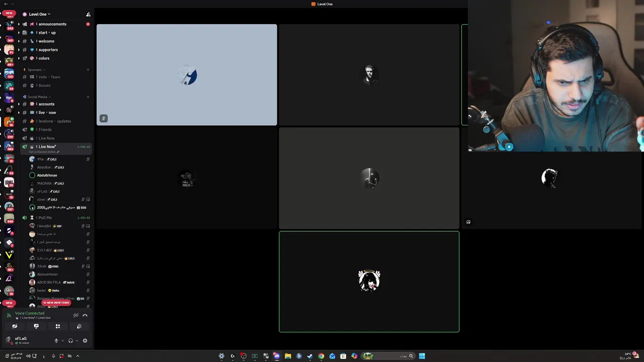
Task: Open the supporters channel
Action: [x=55, y=50]
